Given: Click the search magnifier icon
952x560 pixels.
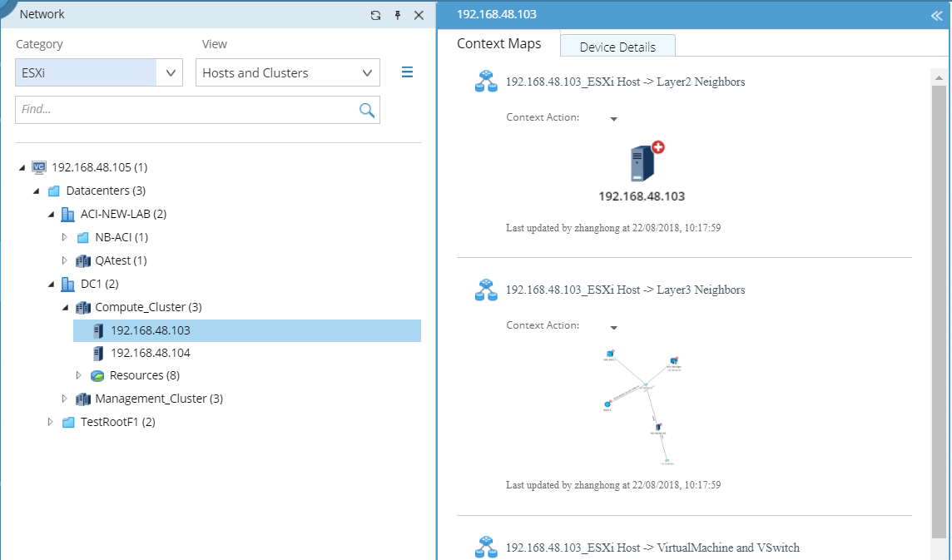Looking at the screenshot, I should pyautogui.click(x=367, y=110).
